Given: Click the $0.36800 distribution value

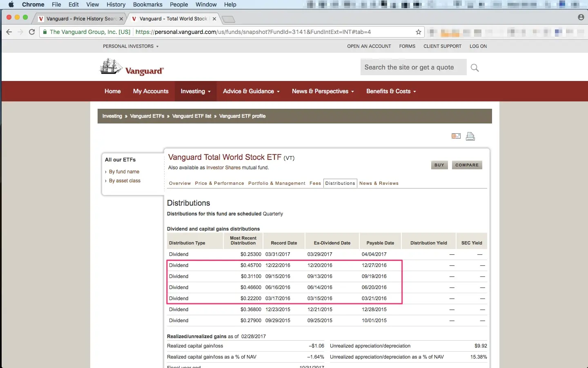Looking at the screenshot, I should [x=251, y=310].
